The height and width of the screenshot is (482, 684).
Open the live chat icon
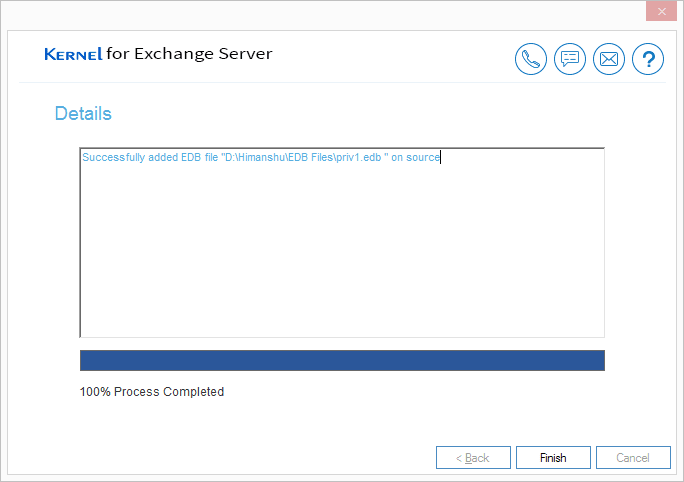click(570, 59)
